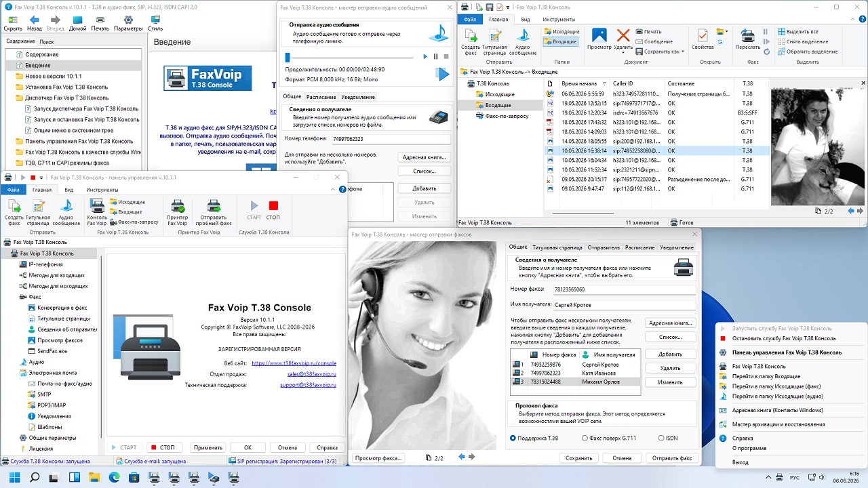868x488 pixels.
Task: Open the folder dropdown in the console Открыть group
Action: click(723, 32)
